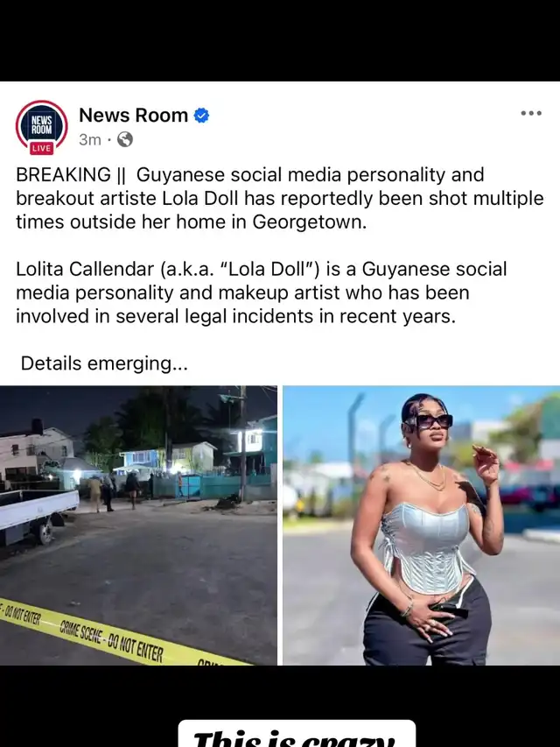Viewport: 560px width, 747px height.
Task: Click the blue verified checkmark badge
Action: (201, 116)
